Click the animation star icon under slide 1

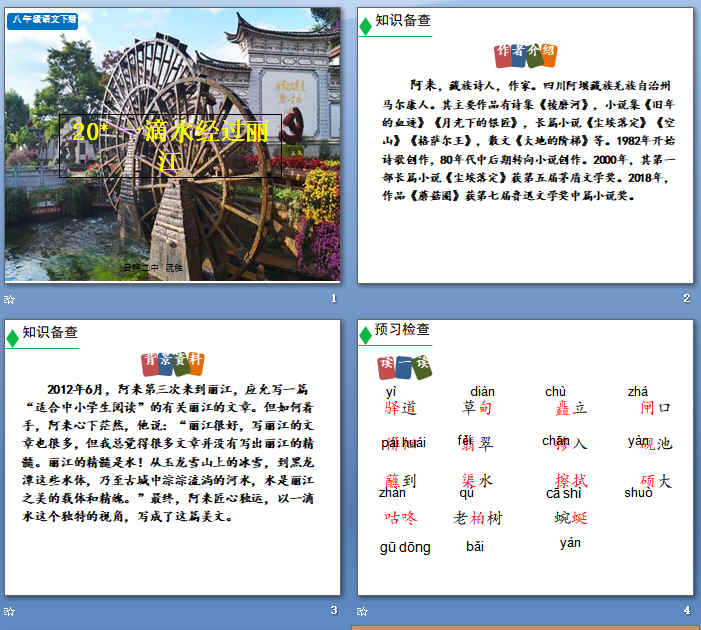pyautogui.click(x=9, y=299)
